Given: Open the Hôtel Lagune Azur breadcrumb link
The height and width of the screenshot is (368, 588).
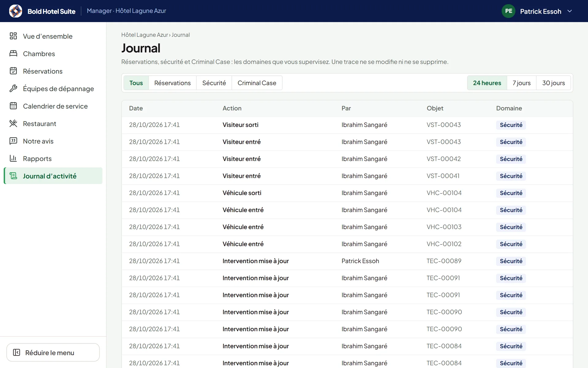Looking at the screenshot, I should [x=145, y=35].
